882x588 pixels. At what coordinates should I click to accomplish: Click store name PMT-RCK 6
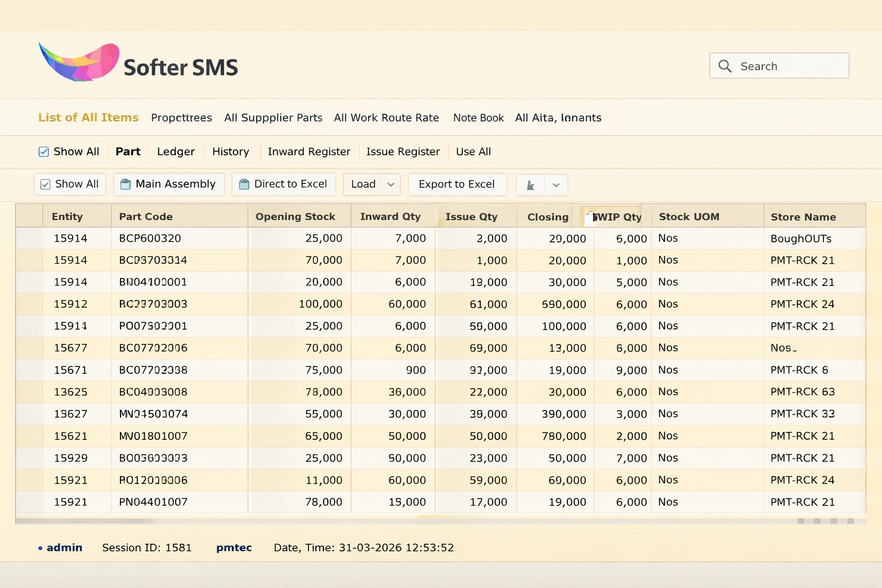tap(799, 370)
